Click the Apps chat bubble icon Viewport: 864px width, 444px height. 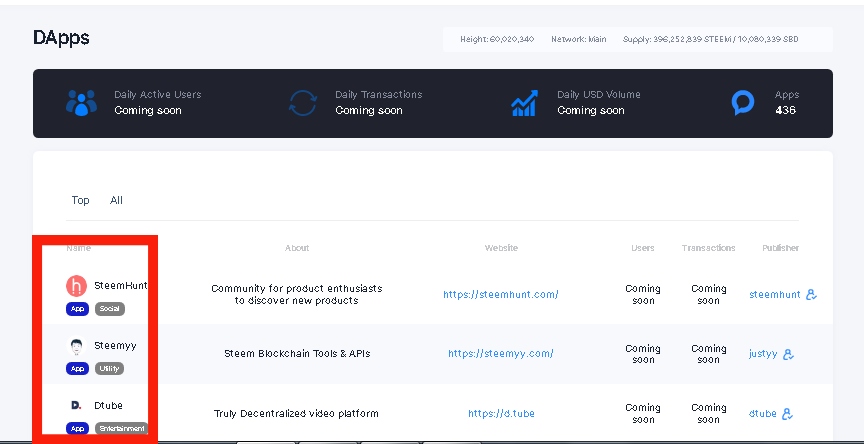pos(743,102)
